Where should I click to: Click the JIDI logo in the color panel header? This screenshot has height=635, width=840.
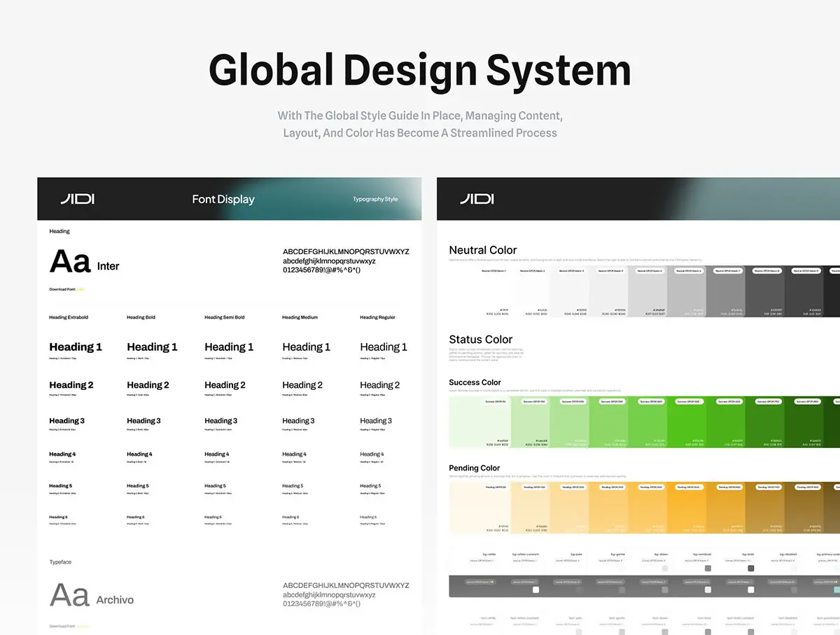click(x=477, y=199)
